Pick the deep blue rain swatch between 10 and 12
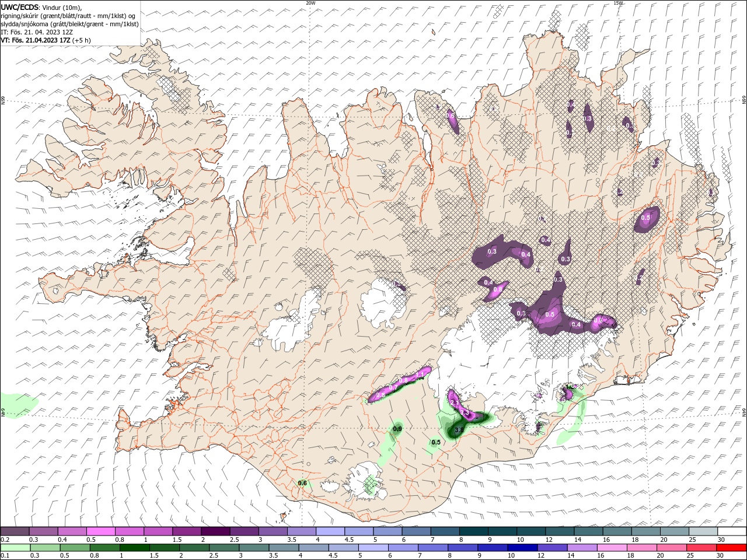747x560 pixels. coord(522,547)
